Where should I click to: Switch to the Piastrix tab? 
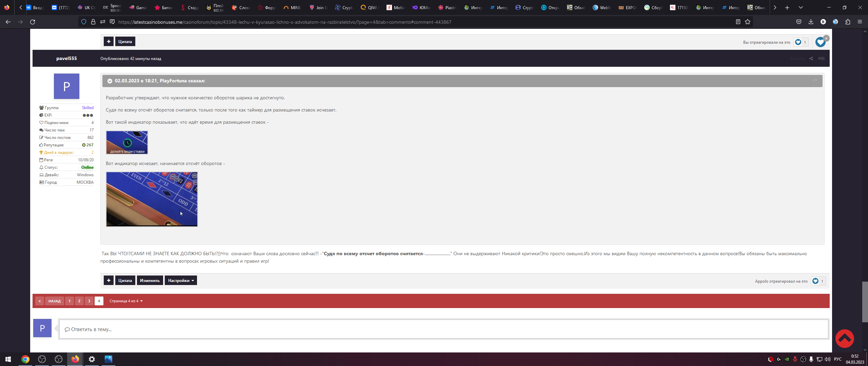coord(448,7)
